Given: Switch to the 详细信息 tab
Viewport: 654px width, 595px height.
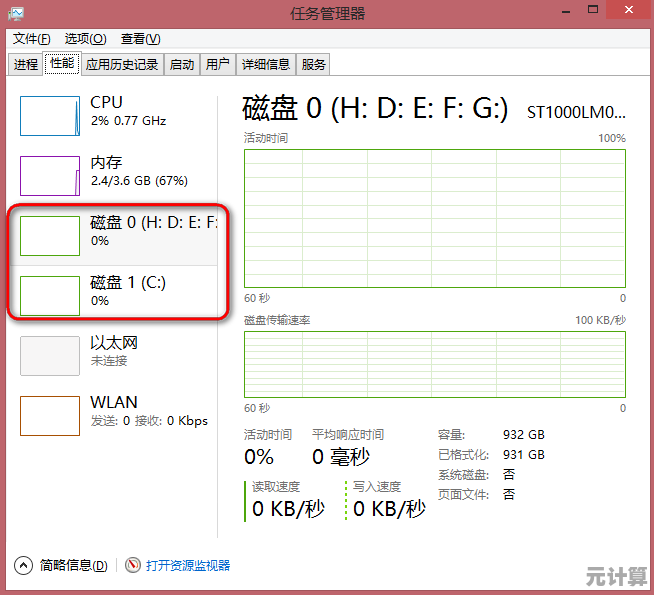Looking at the screenshot, I should coord(266,64).
